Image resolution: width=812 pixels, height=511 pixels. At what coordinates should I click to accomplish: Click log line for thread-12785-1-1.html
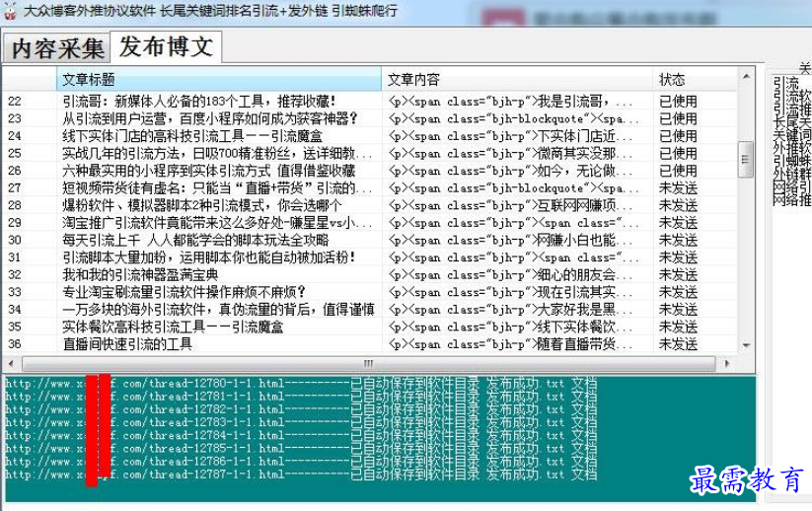coord(301,448)
